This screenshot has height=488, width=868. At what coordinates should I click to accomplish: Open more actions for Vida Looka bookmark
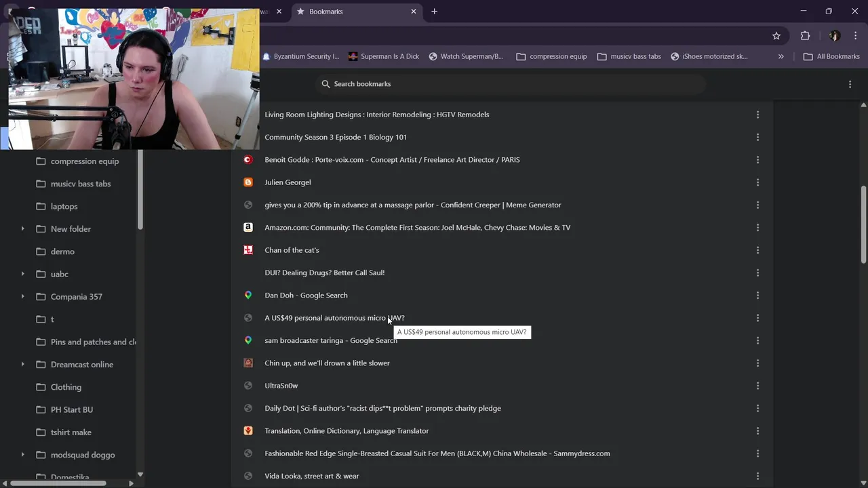pyautogui.click(x=757, y=476)
